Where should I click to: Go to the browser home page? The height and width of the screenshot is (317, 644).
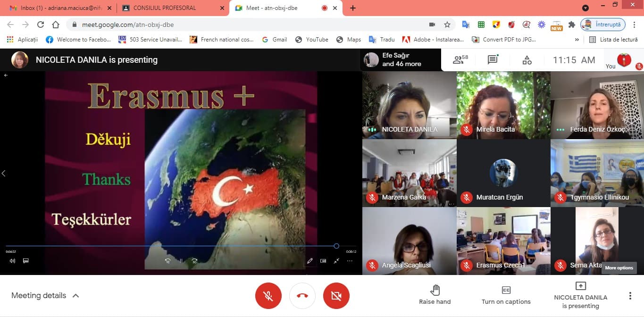point(56,25)
